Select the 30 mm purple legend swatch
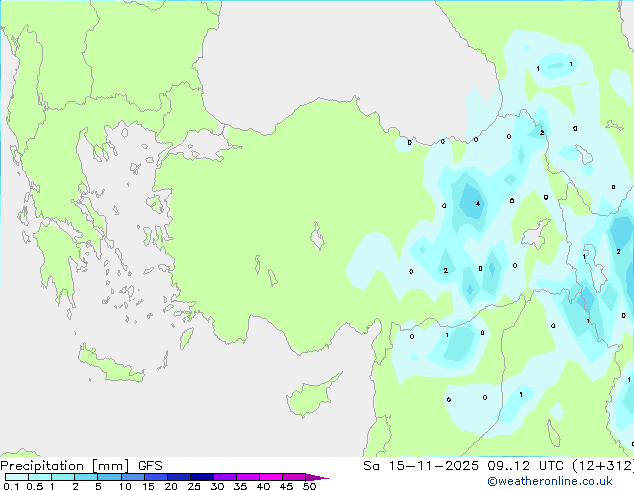The width and height of the screenshot is (634, 490). point(224,477)
